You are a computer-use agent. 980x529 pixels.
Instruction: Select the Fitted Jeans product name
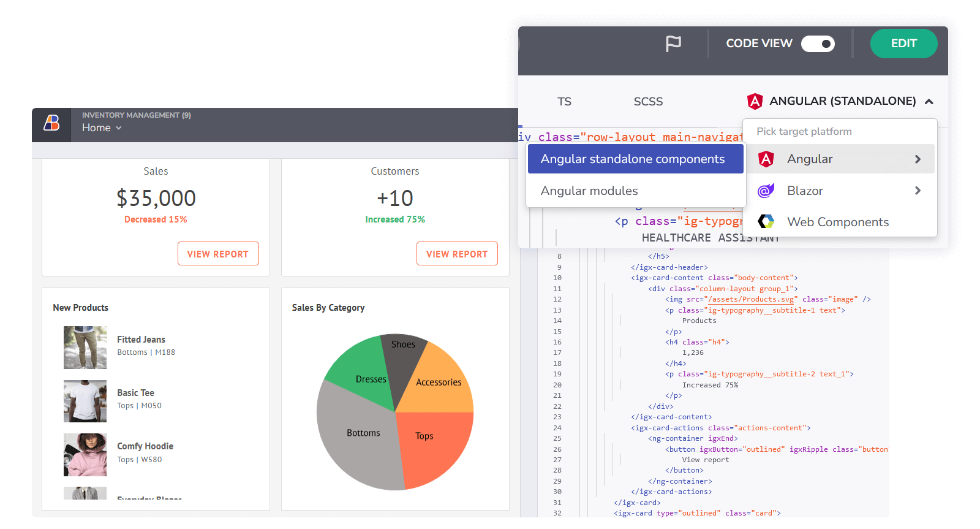pos(141,340)
